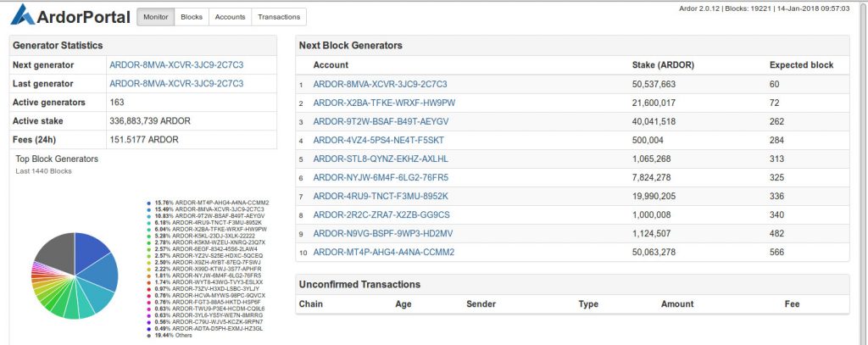
Task: Click the stake value 500,004
Action: [x=648, y=140]
